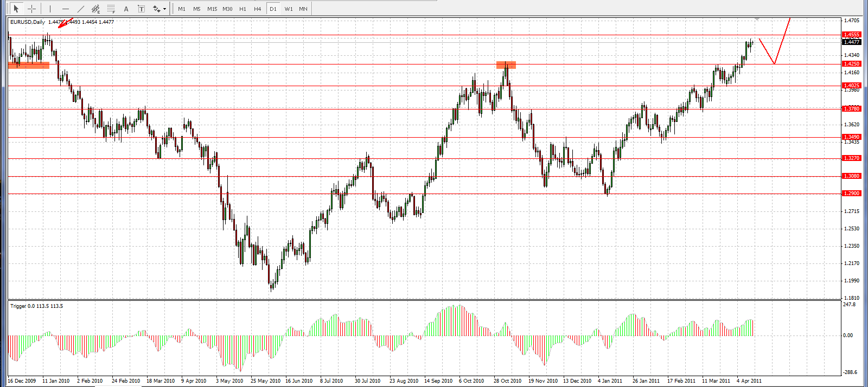This screenshot has width=868, height=387.
Task: Choose the horizontal line drawing tool
Action: coord(66,9)
